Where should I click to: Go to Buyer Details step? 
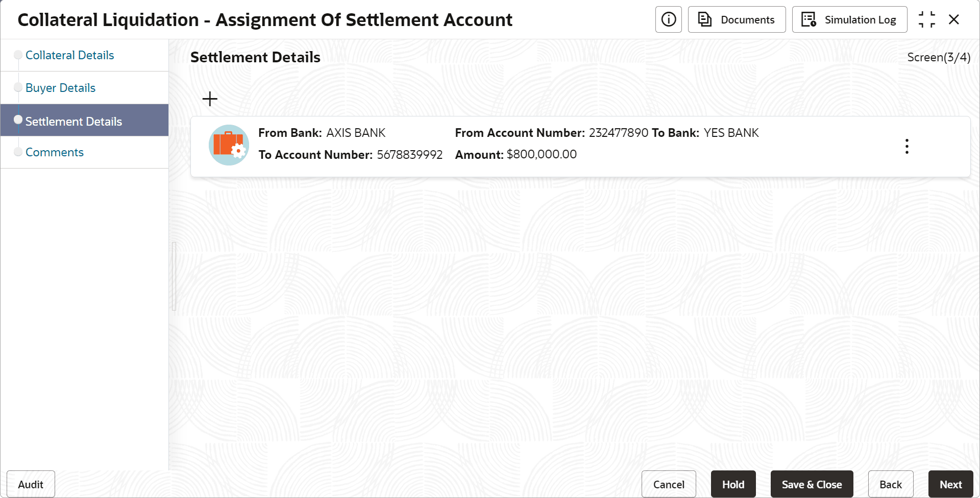(x=60, y=88)
